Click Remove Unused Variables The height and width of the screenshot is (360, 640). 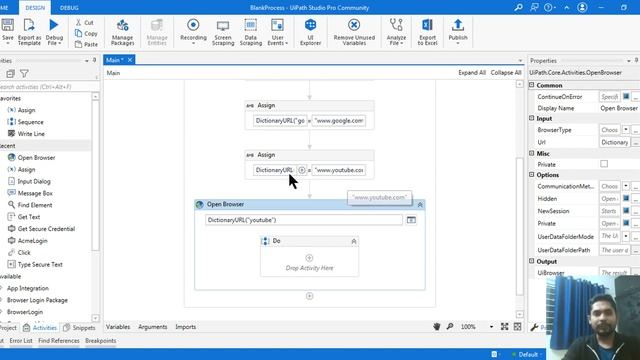pyautogui.click(x=354, y=32)
